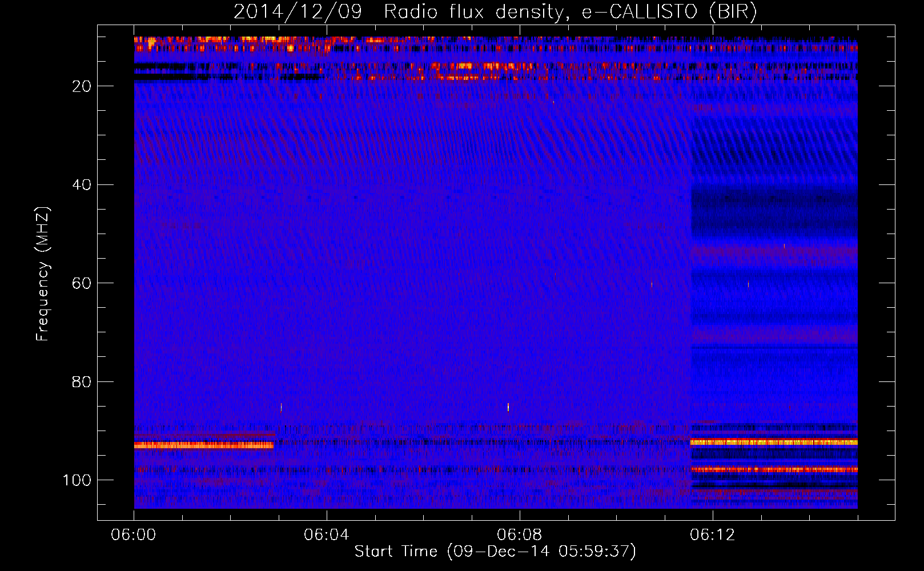Click the bright yellow band near 92 MHz after 06:12
924x571 pixels.
click(x=774, y=443)
